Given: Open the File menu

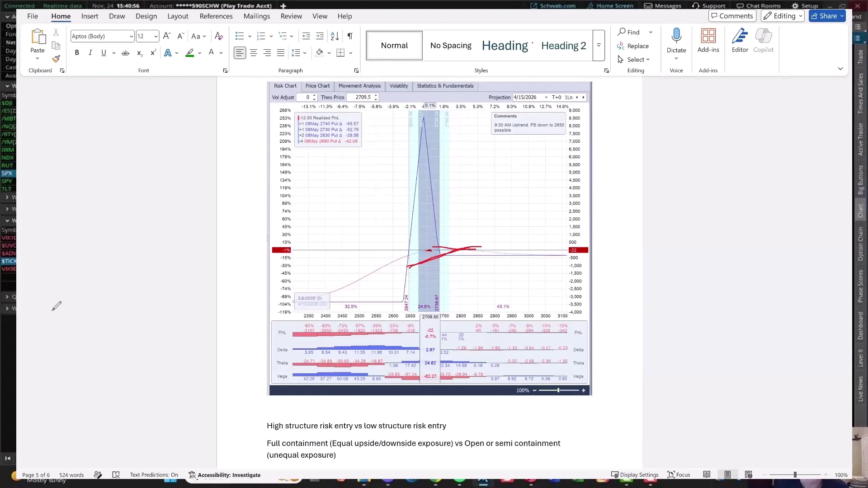Looking at the screenshot, I should pyautogui.click(x=33, y=16).
